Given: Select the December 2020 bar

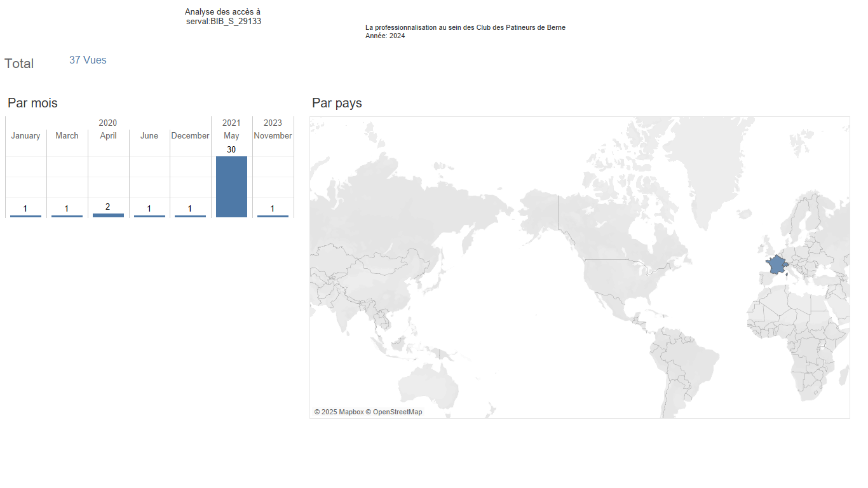Looking at the screenshot, I should [x=190, y=216].
